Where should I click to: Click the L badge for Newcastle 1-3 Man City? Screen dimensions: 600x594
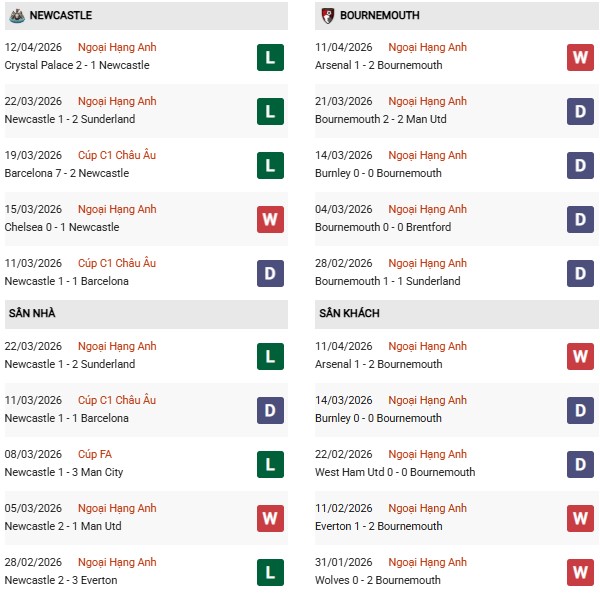pyautogui.click(x=269, y=464)
